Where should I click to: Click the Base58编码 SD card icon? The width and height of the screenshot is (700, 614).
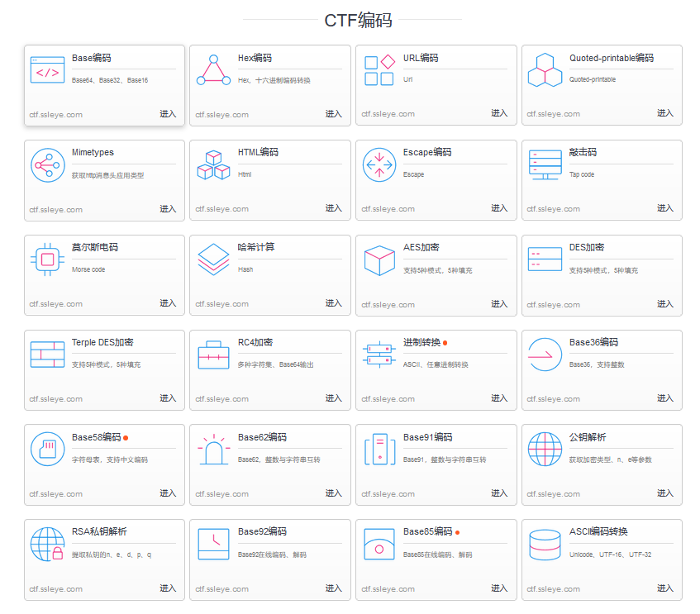(x=48, y=450)
